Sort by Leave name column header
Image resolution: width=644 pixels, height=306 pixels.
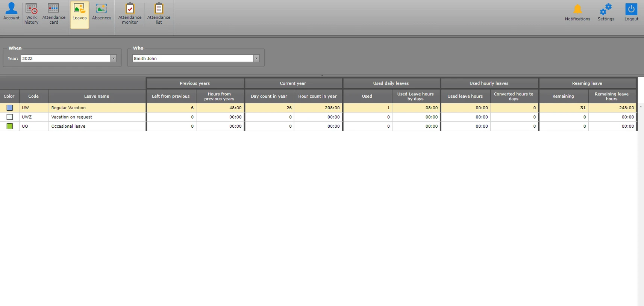coord(97,96)
